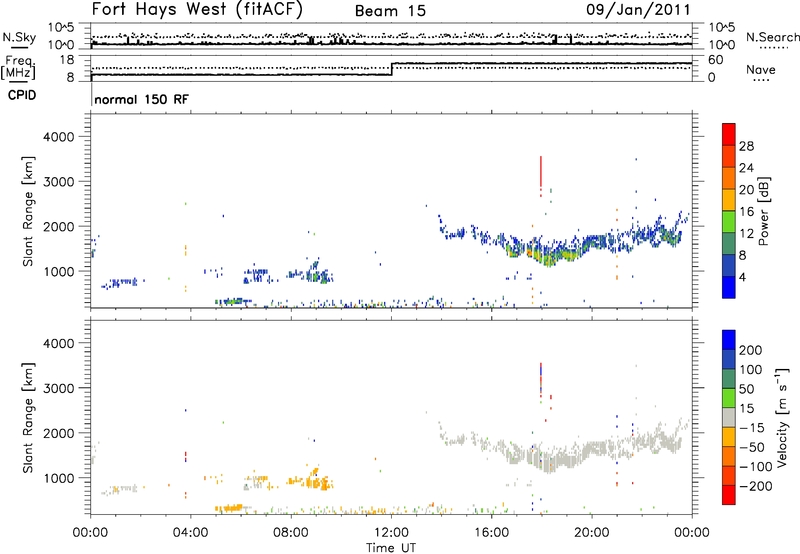
Task: Click the "16" label on the Power colorbar
Action: (x=746, y=212)
